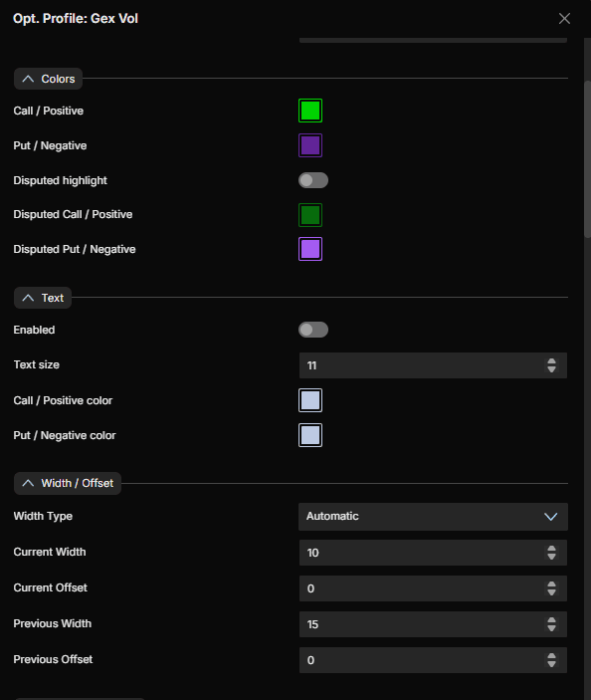Viewport: 591px width, 700px height.
Task: Click the 'Opt. Profile: Gex Vol' title
Action: (x=76, y=18)
